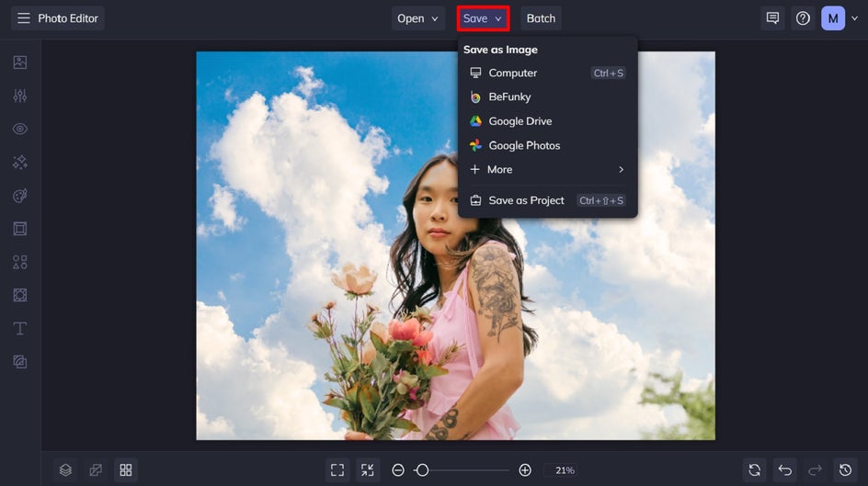Viewport: 868px width, 486px height.
Task: Redo the last action
Action: pyautogui.click(x=815, y=470)
